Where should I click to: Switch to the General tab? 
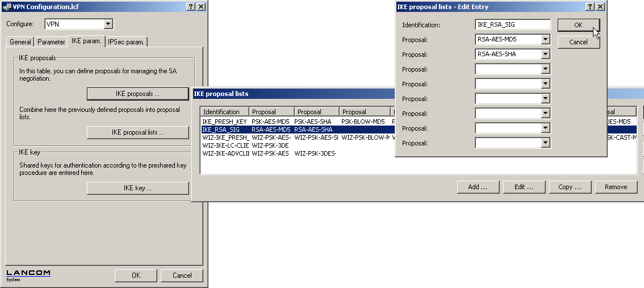(x=20, y=42)
